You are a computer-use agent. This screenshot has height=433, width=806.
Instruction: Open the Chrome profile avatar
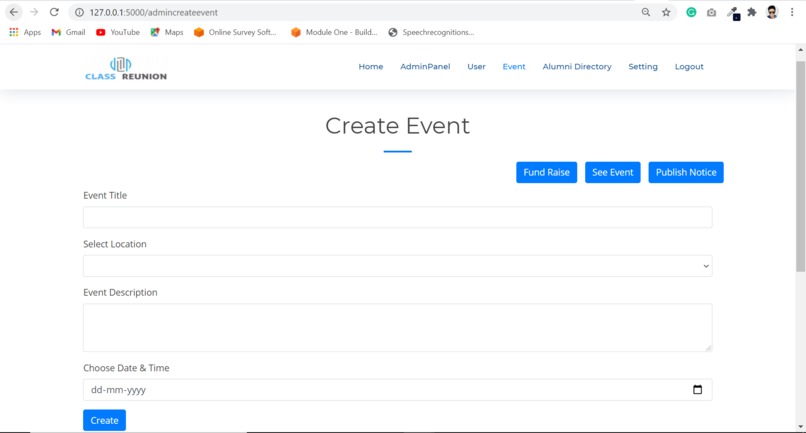coord(772,12)
